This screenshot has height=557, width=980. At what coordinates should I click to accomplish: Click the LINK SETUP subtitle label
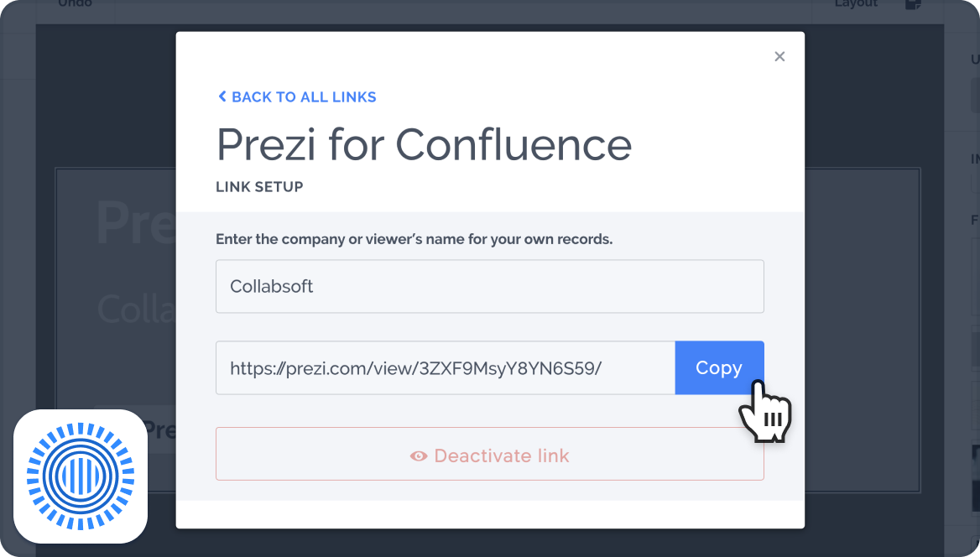click(259, 186)
